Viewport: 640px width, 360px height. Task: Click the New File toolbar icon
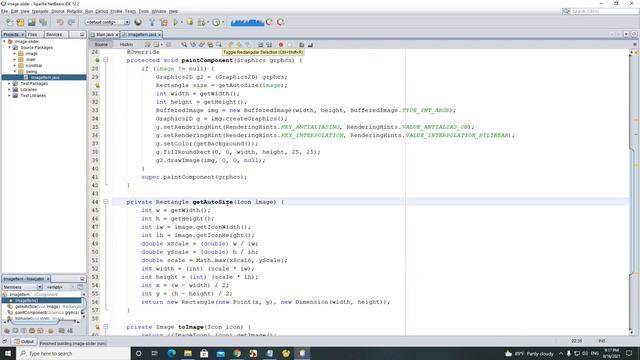(x=9, y=22)
